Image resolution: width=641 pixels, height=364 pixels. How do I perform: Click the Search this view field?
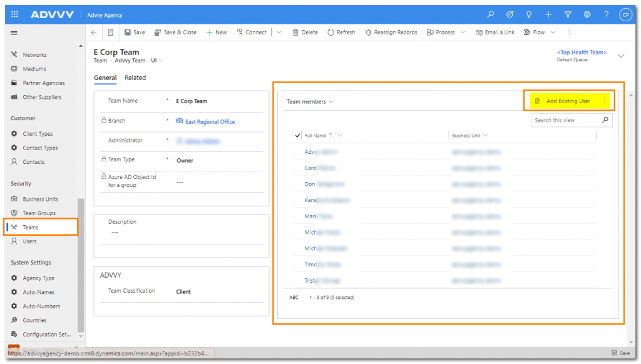tap(566, 120)
